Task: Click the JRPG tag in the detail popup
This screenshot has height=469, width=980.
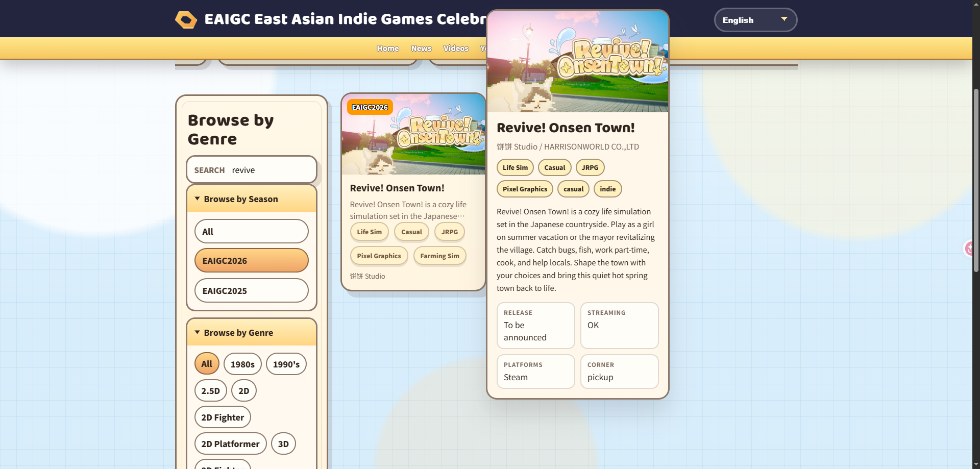Action: pos(590,167)
